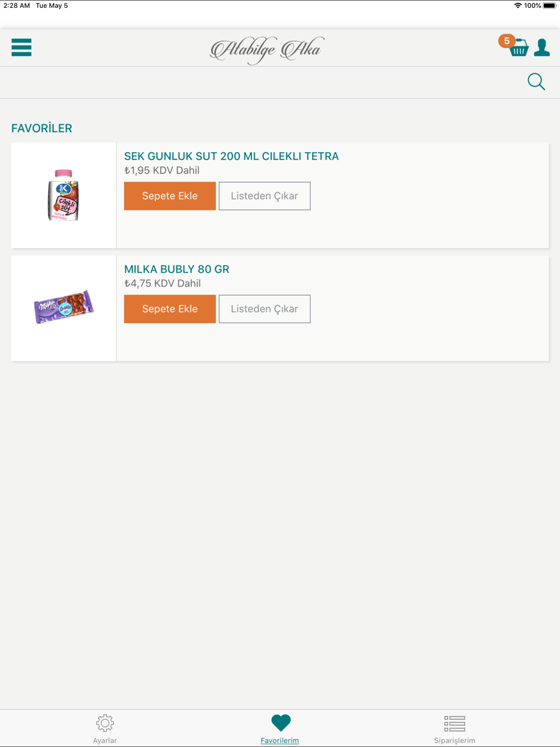Open the hamburger menu

21,48
